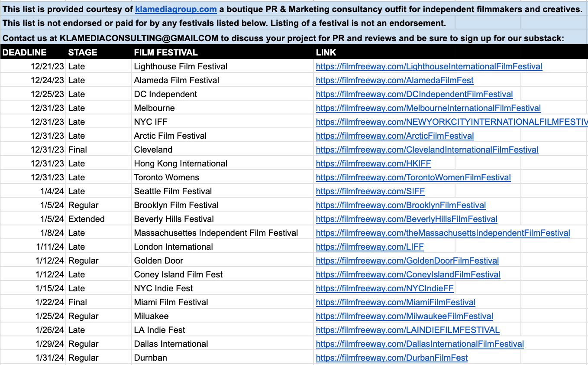588x365 pixels.
Task: Select the Durnban cell
Action: coord(223,358)
